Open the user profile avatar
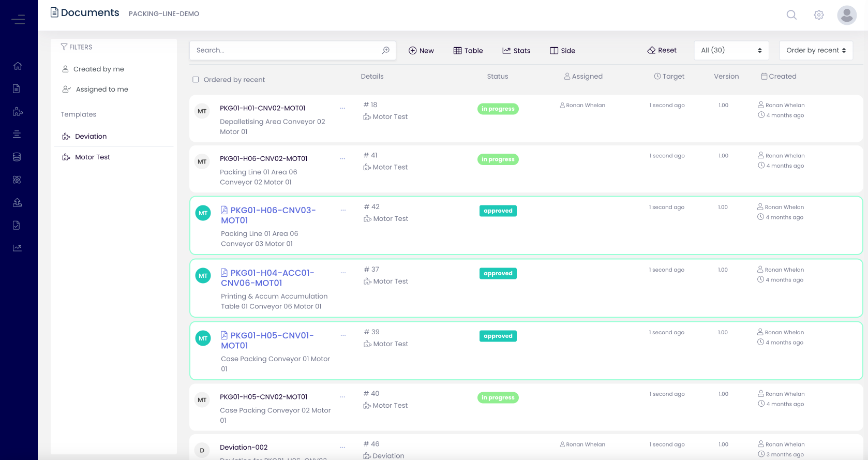This screenshot has height=460, width=868. (x=847, y=15)
